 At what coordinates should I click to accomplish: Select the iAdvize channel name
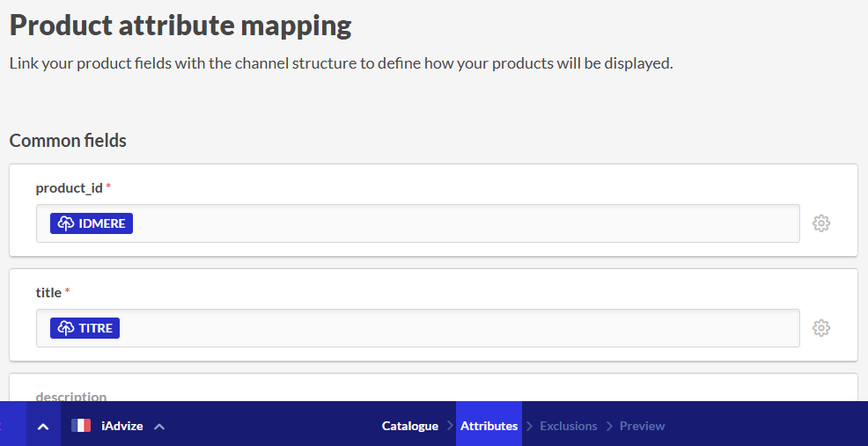121,426
